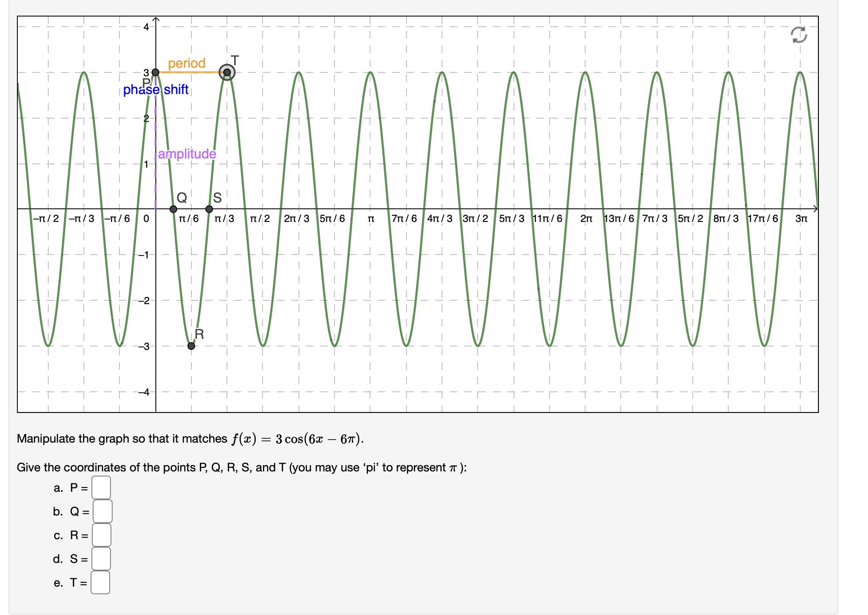This screenshot has height=615, width=868.
Task: Select the 'period' label
Action: (187, 63)
